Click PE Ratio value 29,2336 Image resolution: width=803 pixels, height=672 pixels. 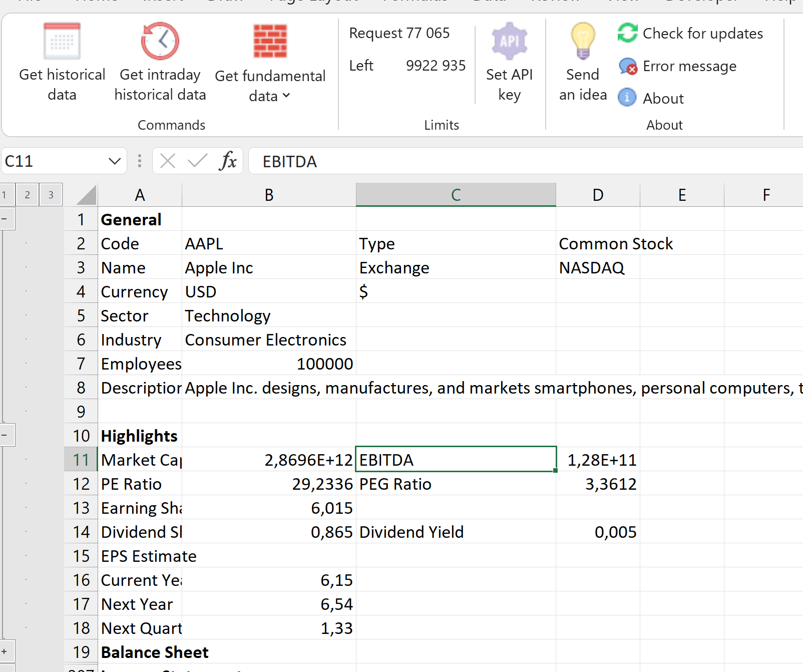tap(269, 484)
